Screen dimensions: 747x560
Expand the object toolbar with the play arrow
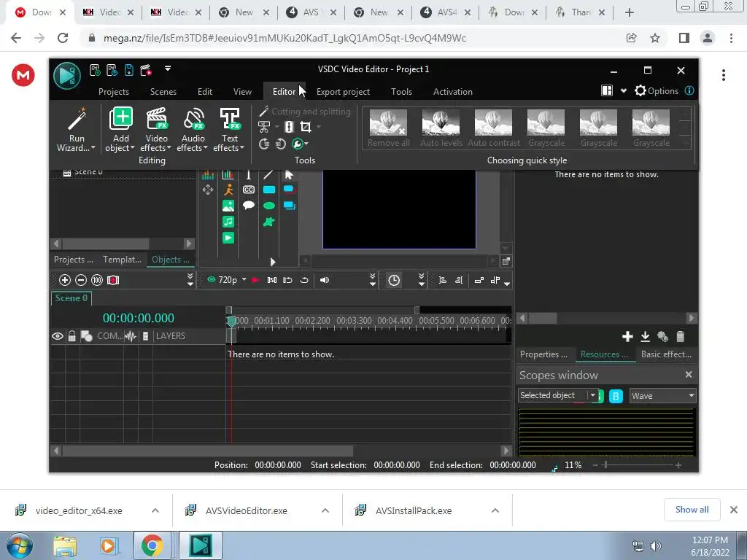click(x=273, y=262)
